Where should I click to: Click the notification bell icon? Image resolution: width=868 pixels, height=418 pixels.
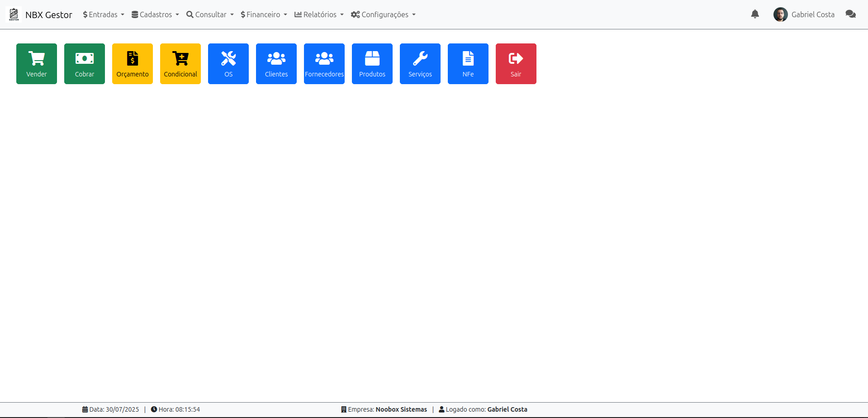point(755,14)
